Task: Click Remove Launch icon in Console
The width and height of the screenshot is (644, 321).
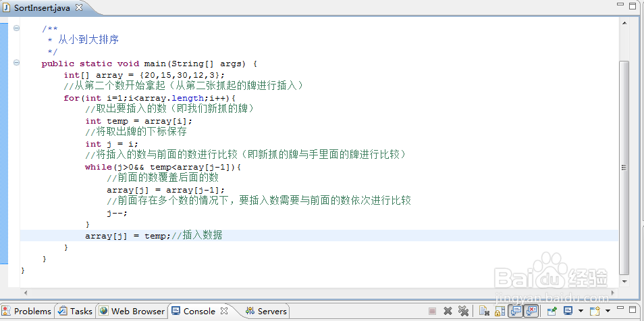Action: pyautogui.click(x=448, y=311)
